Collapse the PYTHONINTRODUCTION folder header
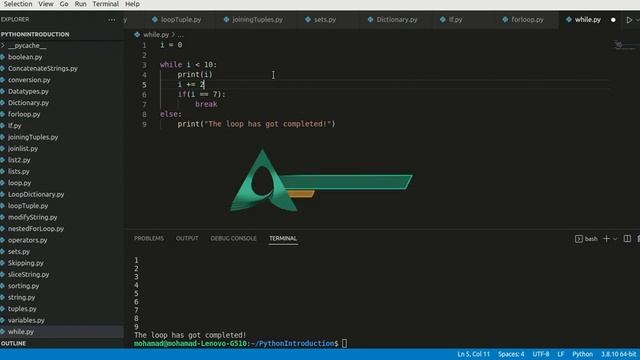 (x=35, y=34)
